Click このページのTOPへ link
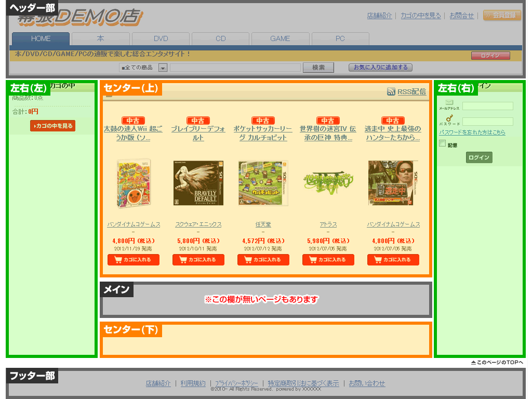 click(x=497, y=363)
